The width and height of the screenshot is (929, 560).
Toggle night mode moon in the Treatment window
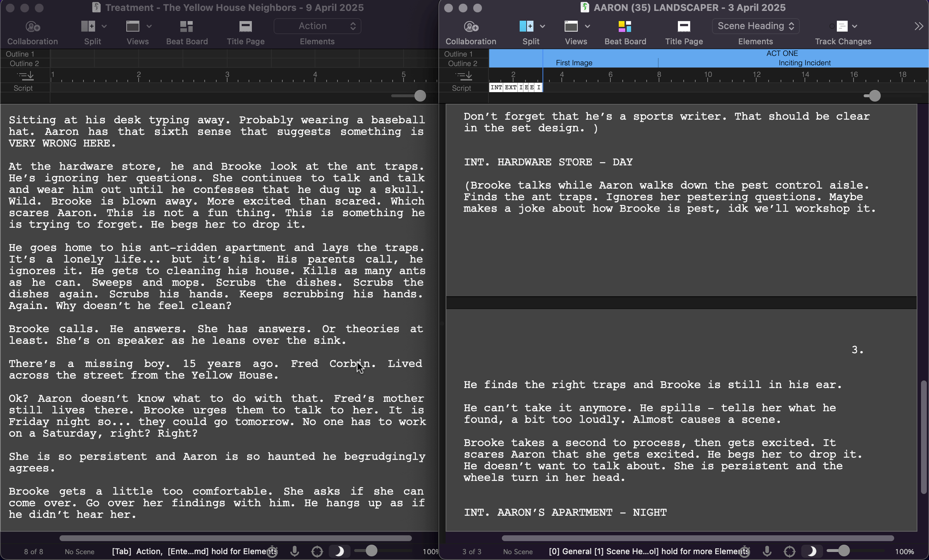coord(339,551)
